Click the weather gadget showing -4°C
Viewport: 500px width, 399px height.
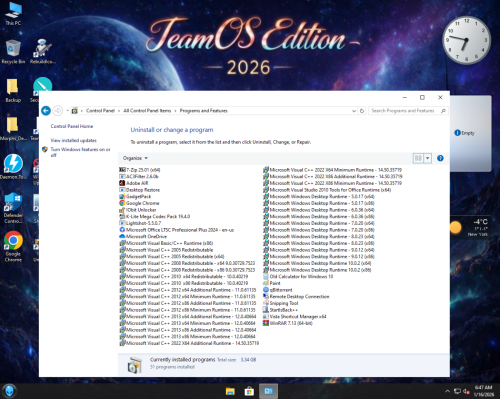(x=470, y=227)
